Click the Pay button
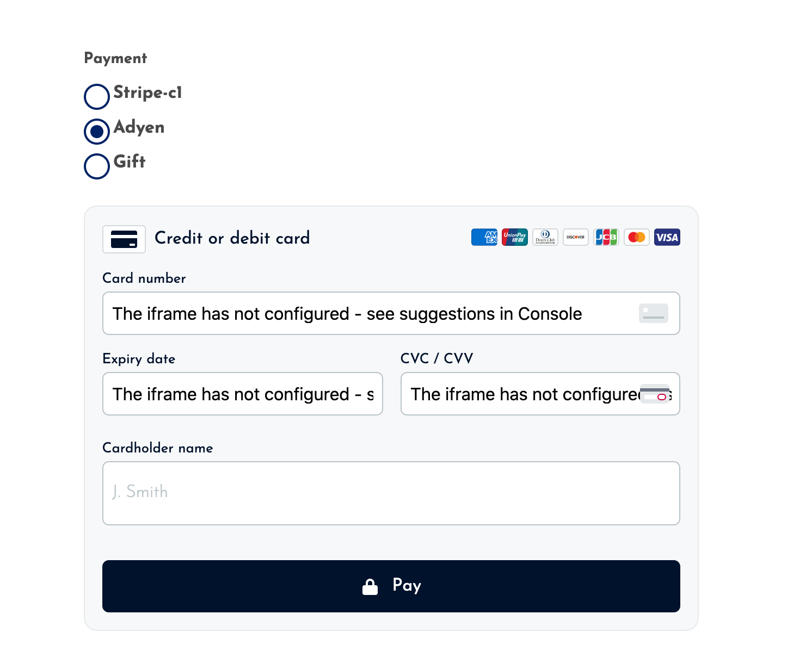The image size is (812, 645). tap(391, 586)
